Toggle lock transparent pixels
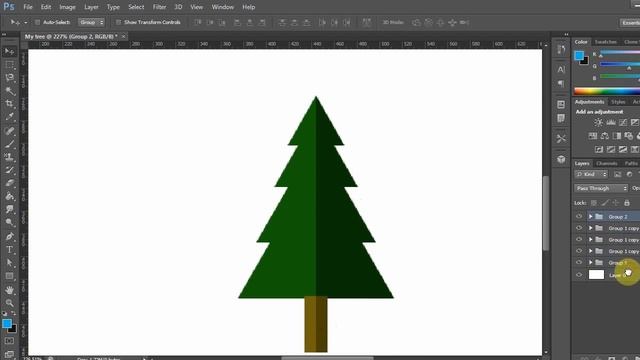 point(594,202)
